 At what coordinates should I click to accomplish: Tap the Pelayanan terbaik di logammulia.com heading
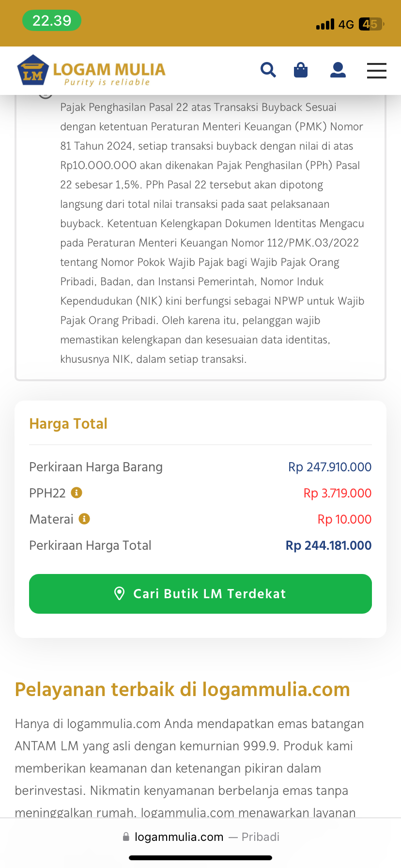tap(182, 689)
